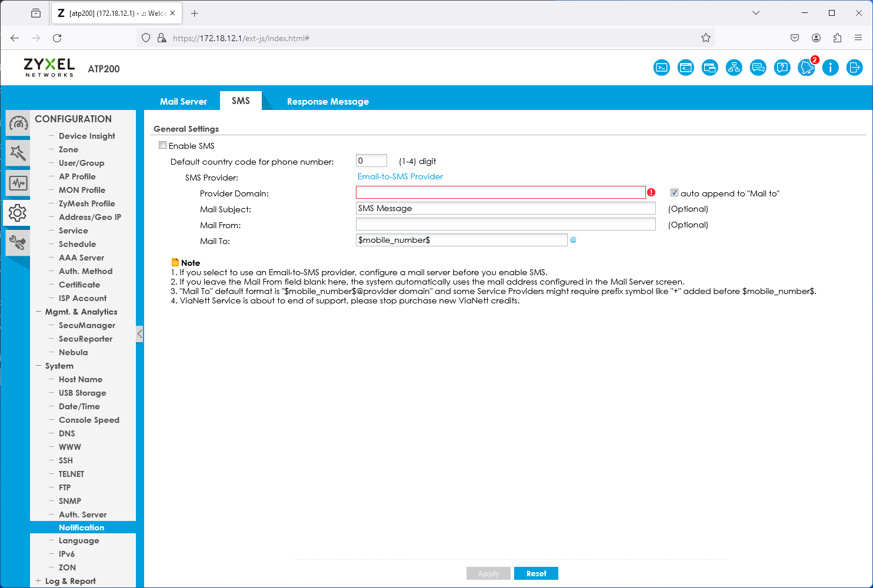
Task: Open the Site Map network icon
Action: coord(734,68)
